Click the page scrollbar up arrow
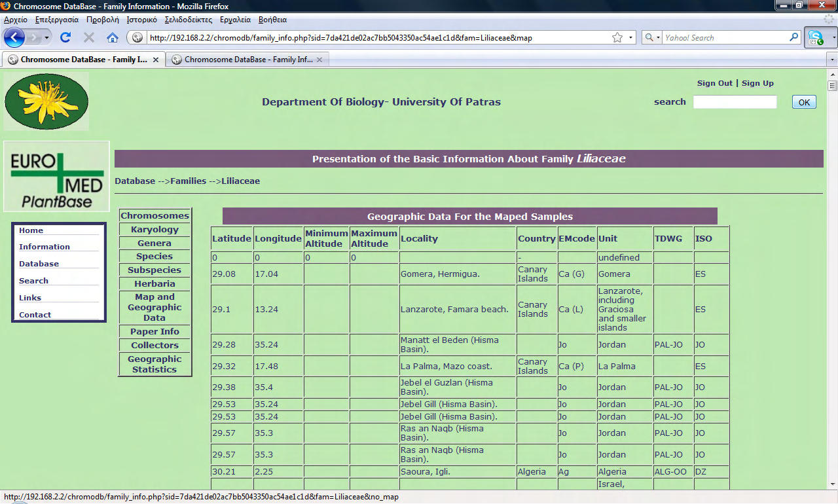 pyautogui.click(x=833, y=74)
